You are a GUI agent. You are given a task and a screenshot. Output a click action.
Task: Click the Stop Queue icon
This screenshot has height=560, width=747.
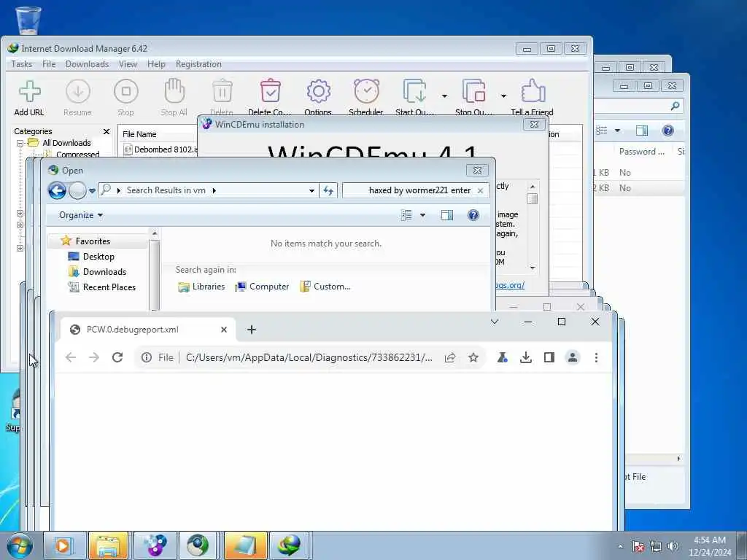pyautogui.click(x=473, y=91)
